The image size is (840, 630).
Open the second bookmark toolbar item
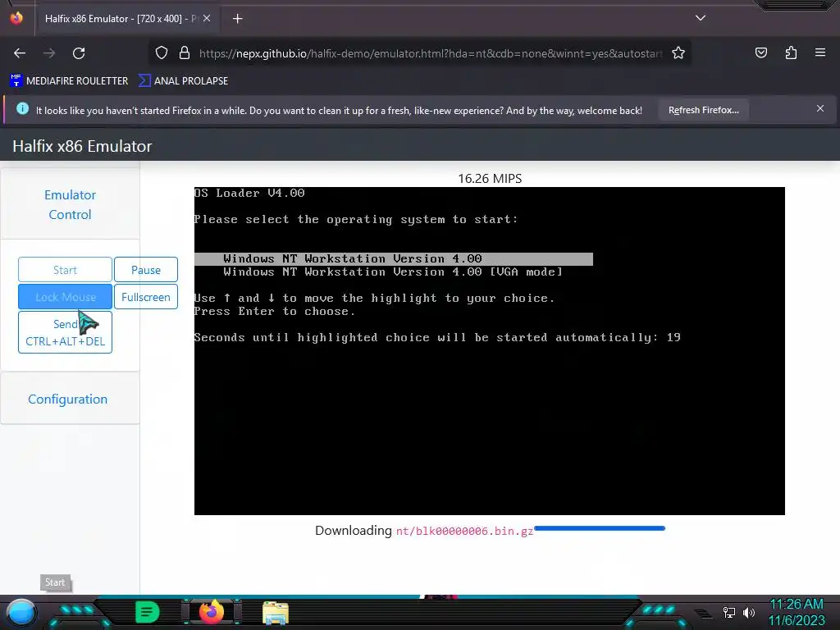click(183, 81)
